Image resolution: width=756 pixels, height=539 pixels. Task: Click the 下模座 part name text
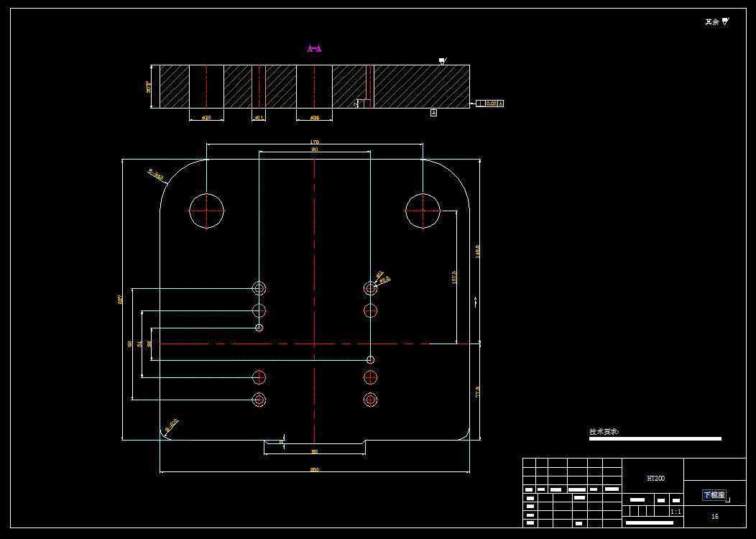click(x=714, y=495)
